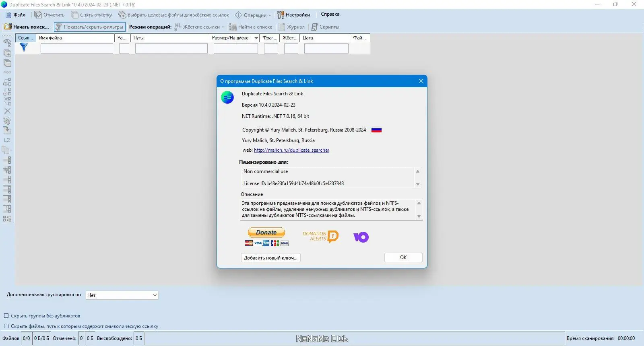Click the Фраг... column header
The height and width of the screenshot is (346, 644).
pos(270,38)
